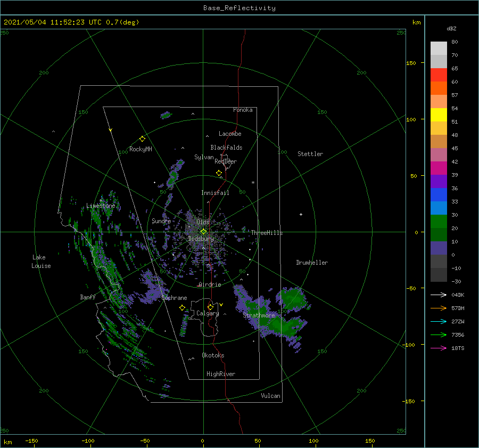Click the Vulcan label

pos(270,396)
